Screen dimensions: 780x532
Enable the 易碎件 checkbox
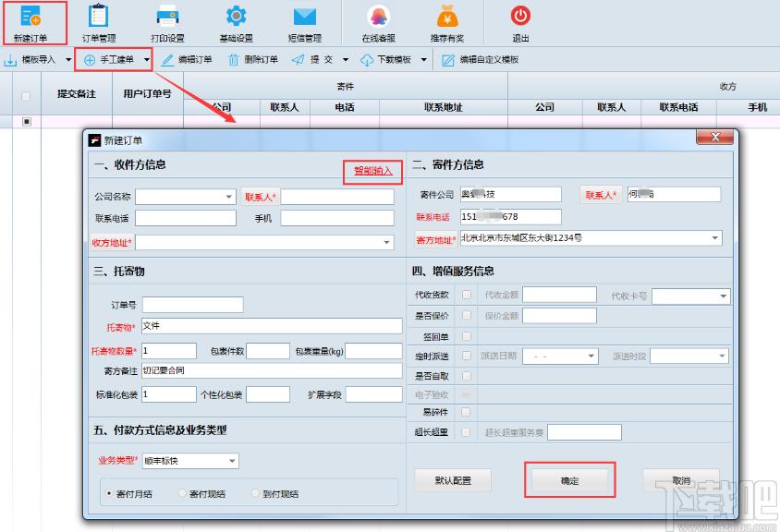[x=466, y=412]
